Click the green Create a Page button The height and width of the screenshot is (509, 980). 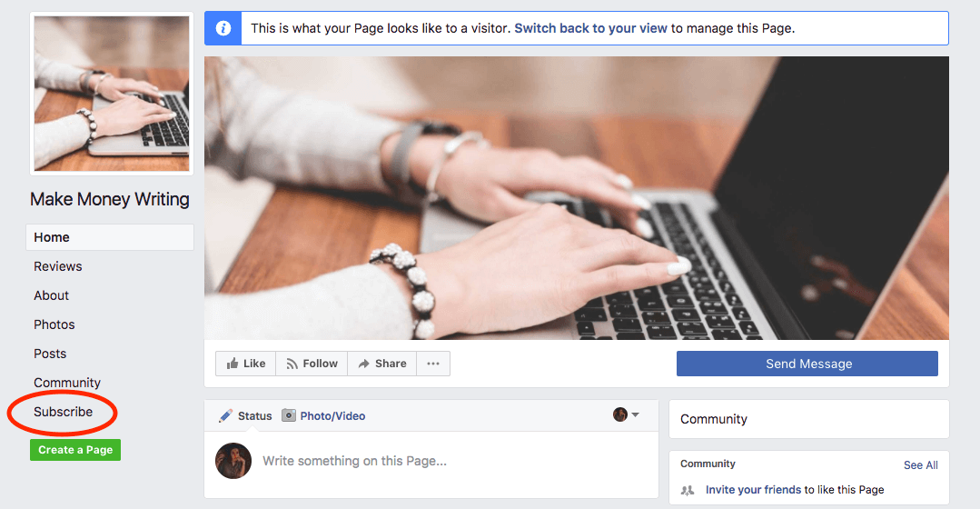coord(75,450)
